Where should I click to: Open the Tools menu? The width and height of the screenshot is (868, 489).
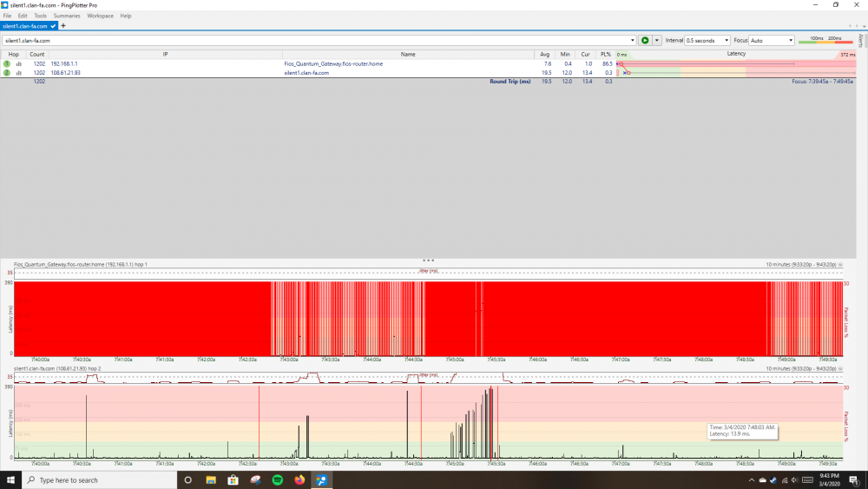41,16
